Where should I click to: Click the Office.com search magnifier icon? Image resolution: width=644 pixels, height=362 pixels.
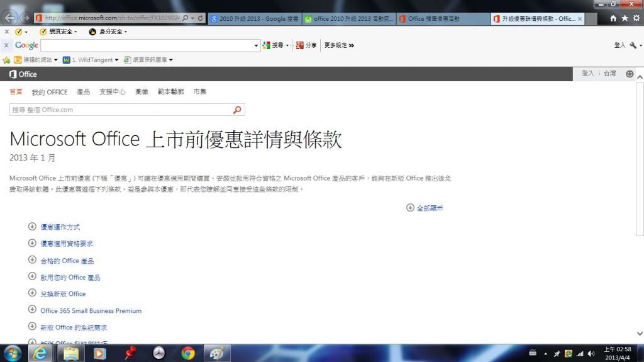click(x=237, y=110)
